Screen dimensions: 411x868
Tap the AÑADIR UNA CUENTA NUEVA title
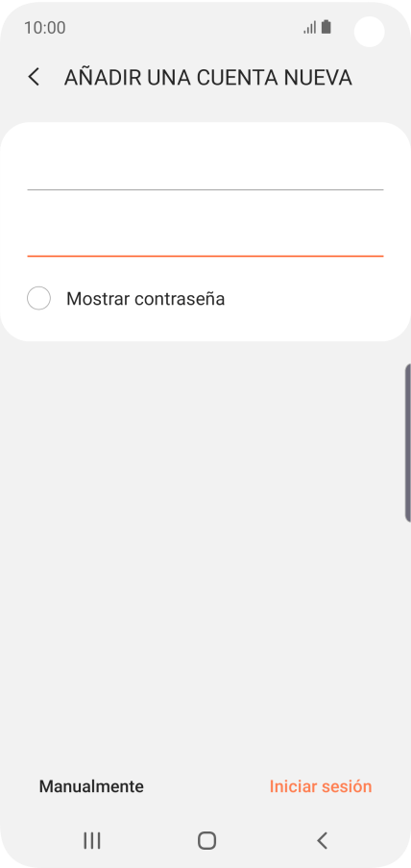click(208, 78)
